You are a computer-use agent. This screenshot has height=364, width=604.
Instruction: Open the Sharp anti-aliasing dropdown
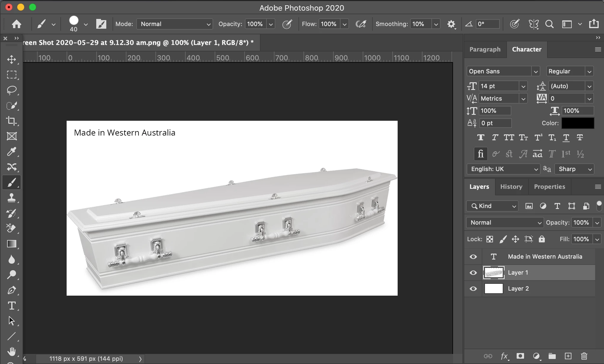click(574, 169)
